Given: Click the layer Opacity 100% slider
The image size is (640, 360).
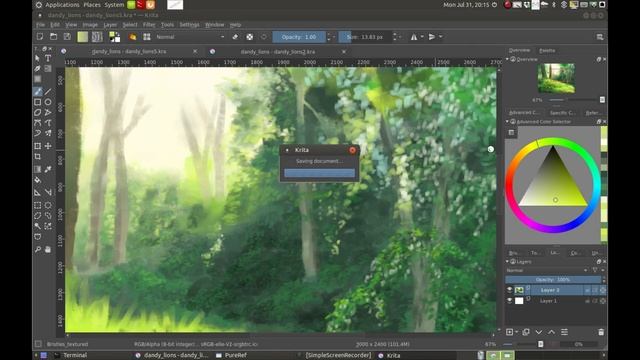Looking at the screenshot, I should [553, 280].
